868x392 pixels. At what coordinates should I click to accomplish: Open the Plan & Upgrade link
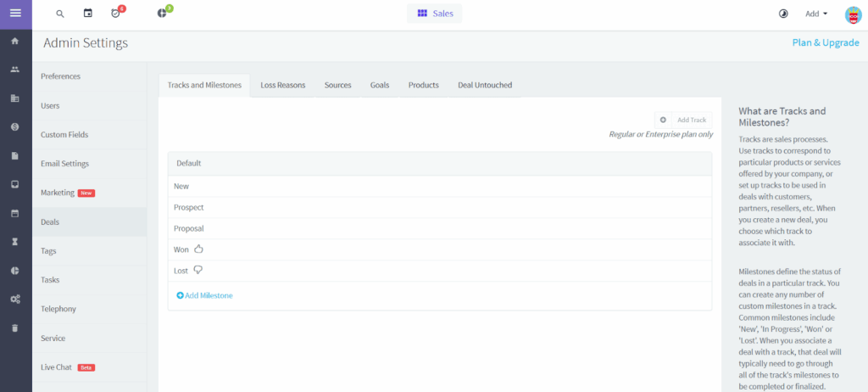[x=825, y=43]
